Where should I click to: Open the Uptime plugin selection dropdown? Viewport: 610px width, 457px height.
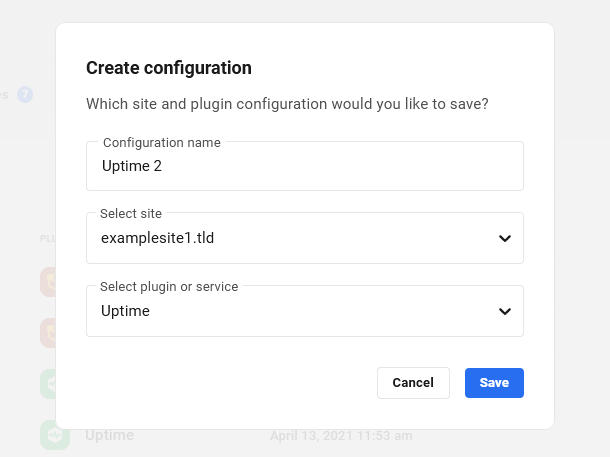click(300, 312)
